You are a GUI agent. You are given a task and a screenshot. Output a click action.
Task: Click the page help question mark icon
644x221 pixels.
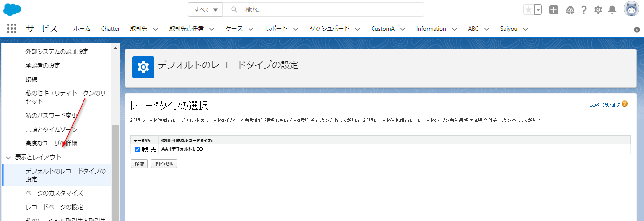tap(624, 104)
